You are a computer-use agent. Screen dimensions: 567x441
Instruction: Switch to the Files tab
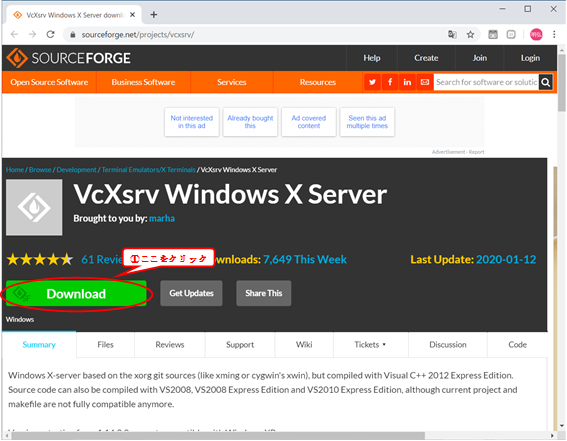[106, 344]
